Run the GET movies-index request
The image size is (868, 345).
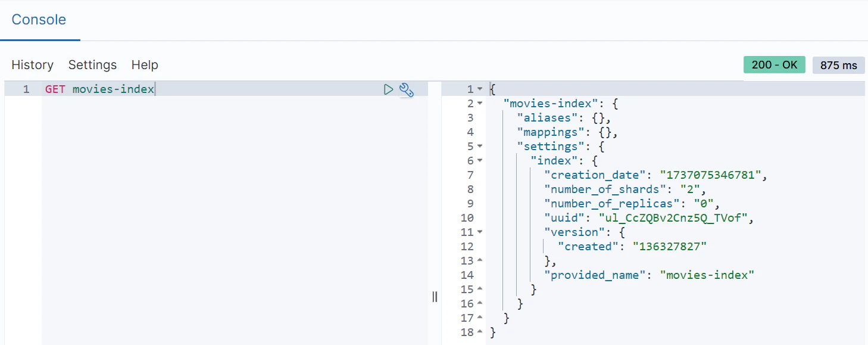[x=389, y=89]
